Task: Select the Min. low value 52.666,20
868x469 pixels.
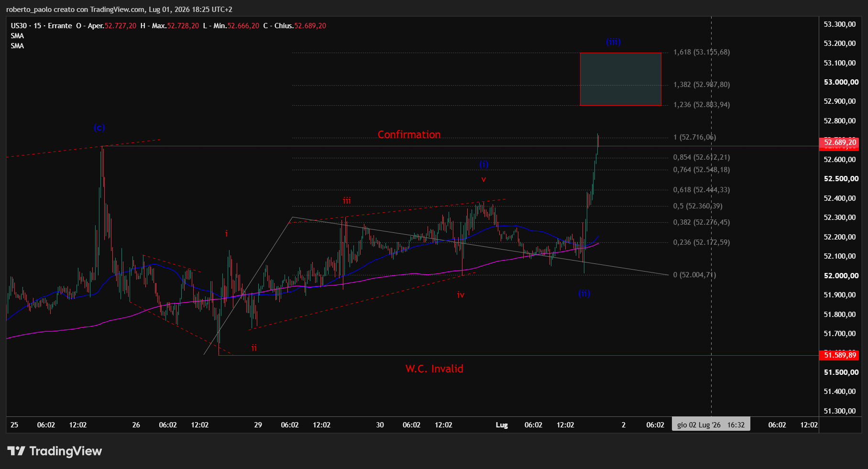Action: click(x=243, y=26)
